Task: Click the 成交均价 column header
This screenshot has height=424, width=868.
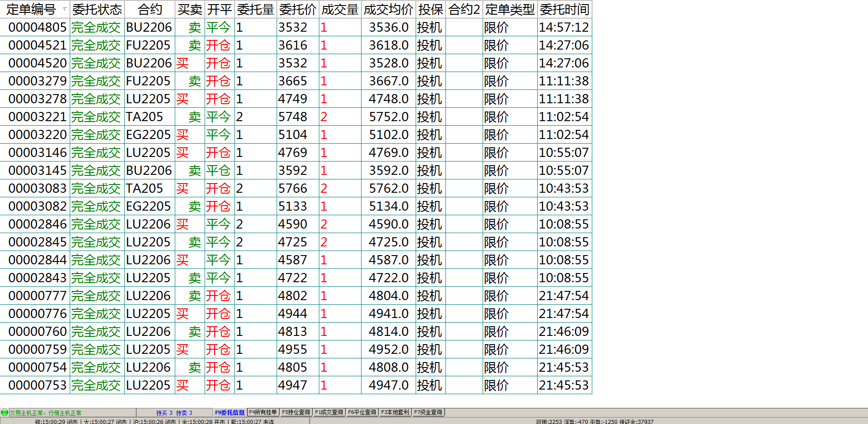Action: click(x=388, y=9)
